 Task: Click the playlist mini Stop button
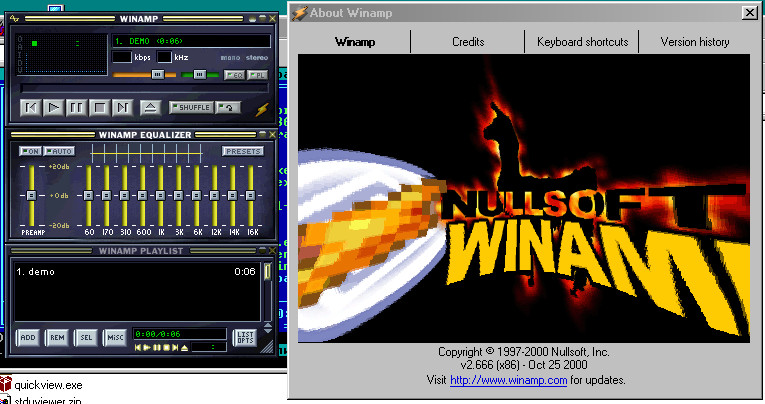point(166,348)
